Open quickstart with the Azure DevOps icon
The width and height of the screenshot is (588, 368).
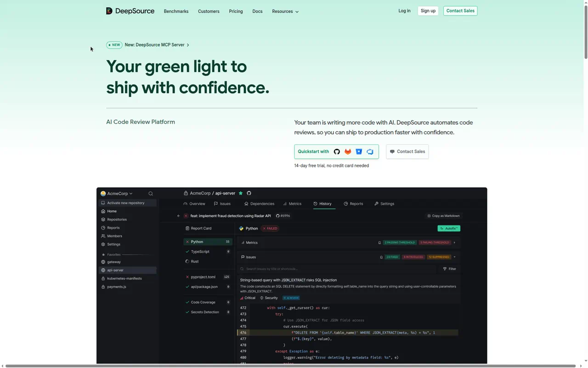(370, 152)
